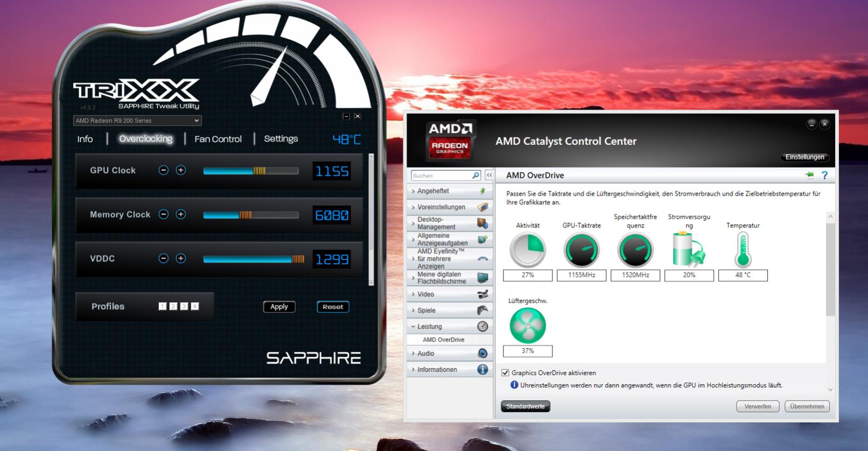This screenshot has width=868, height=451.
Task: Open the Fan Control tab
Action: click(x=218, y=139)
